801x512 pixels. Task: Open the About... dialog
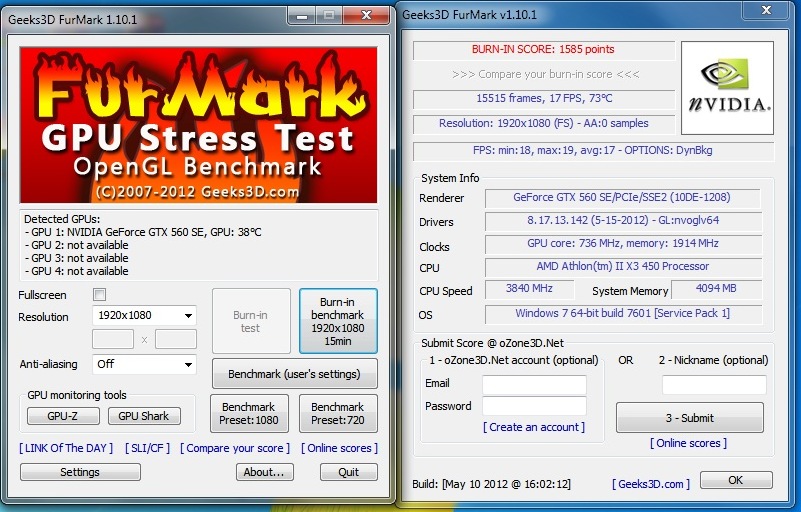click(265, 472)
